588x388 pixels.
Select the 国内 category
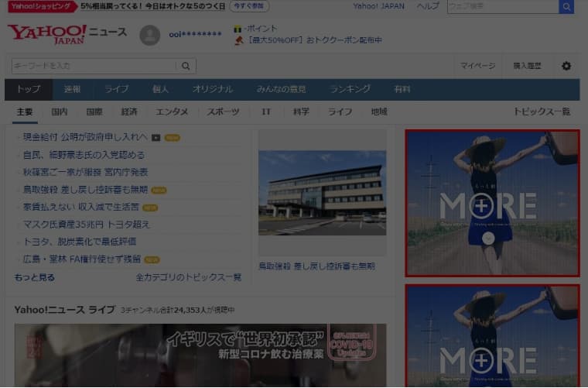pos(60,112)
